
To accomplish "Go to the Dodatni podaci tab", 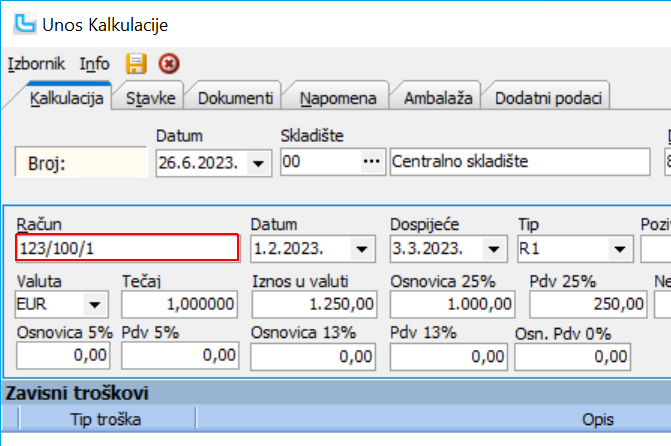I will [548, 98].
